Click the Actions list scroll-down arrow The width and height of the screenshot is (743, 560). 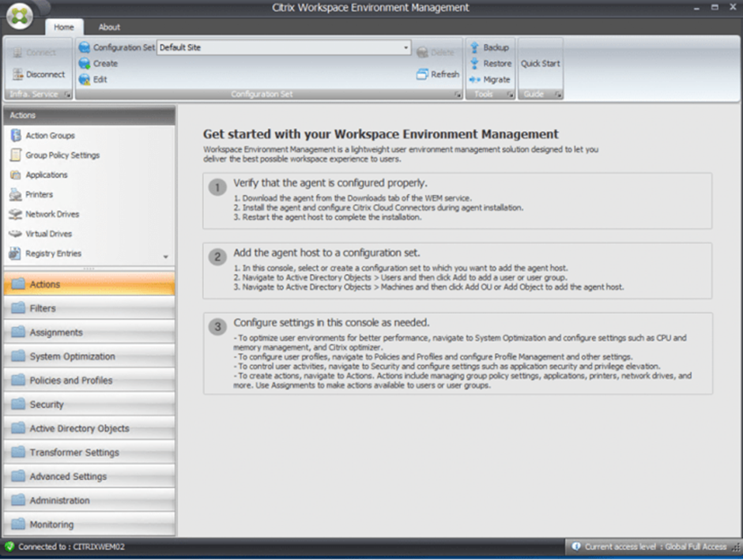[166, 257]
